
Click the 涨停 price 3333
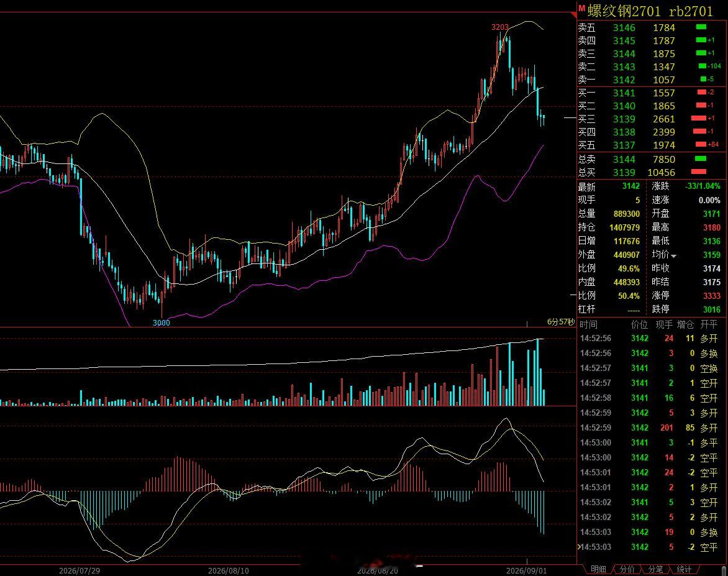[712, 296]
